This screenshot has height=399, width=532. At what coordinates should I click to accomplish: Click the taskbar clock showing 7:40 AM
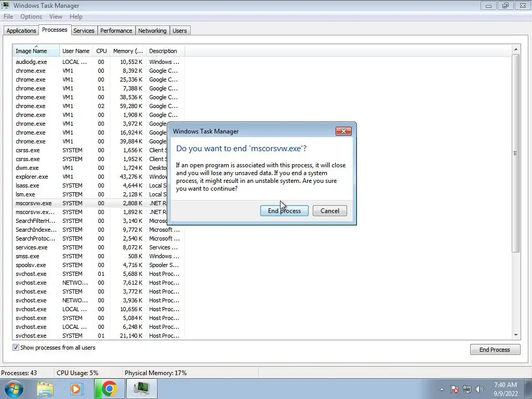point(505,389)
